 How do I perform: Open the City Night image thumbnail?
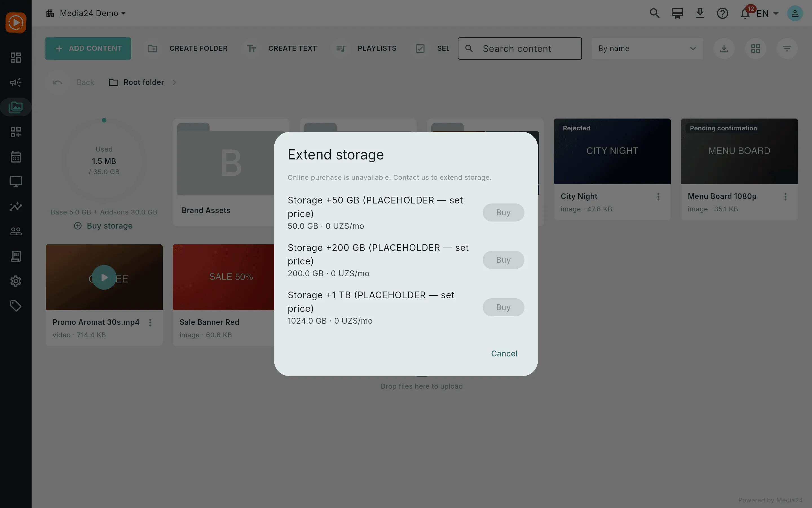[x=612, y=151]
